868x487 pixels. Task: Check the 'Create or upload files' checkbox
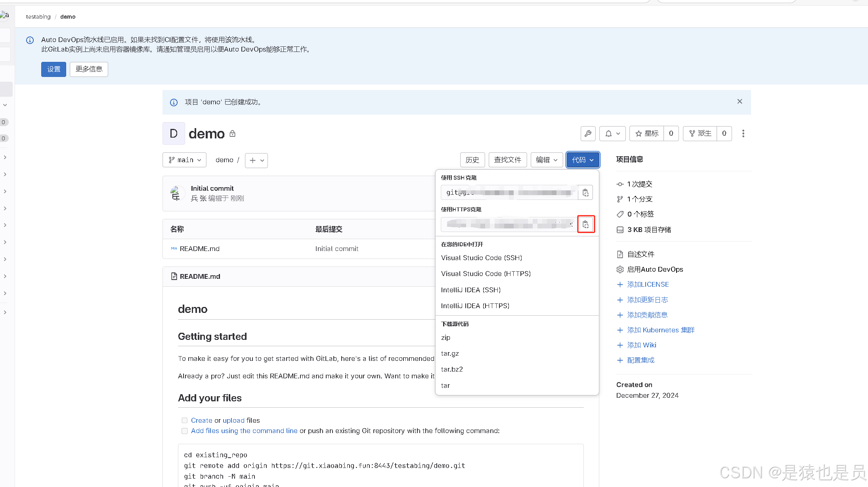[x=184, y=420]
